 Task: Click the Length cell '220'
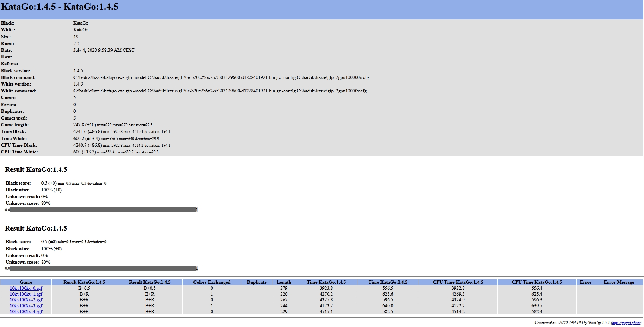coord(284,294)
